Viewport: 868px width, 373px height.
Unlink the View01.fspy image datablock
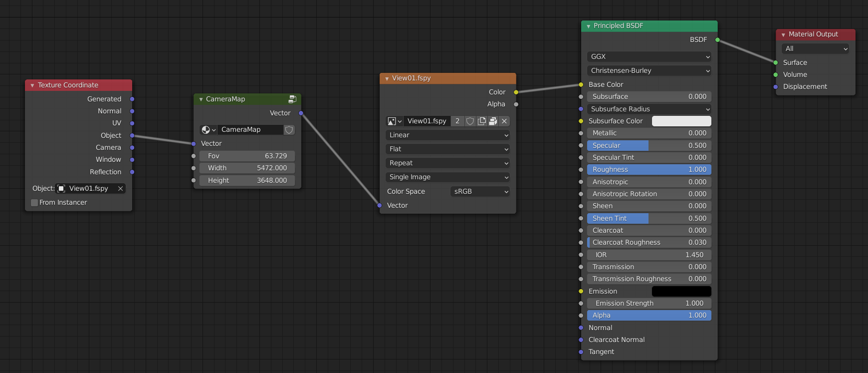coord(504,121)
